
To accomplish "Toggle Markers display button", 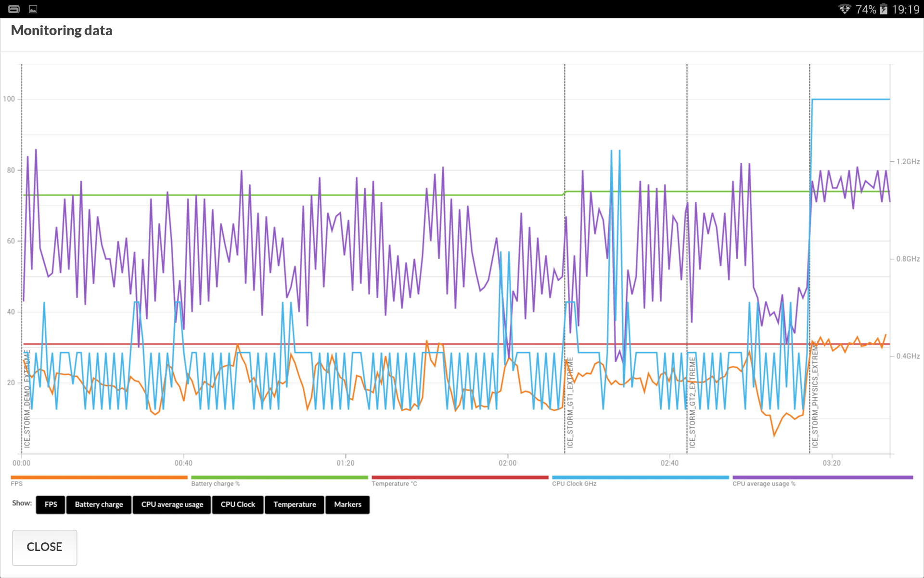I will coord(347,504).
